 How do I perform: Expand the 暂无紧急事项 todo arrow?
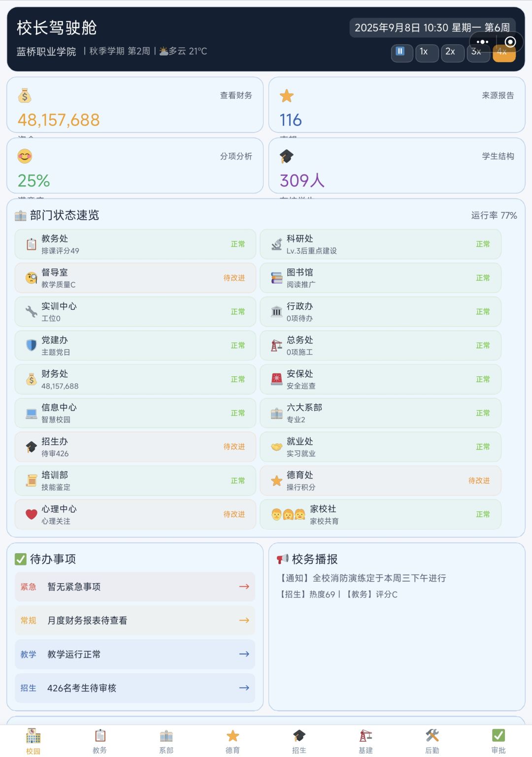click(x=244, y=587)
